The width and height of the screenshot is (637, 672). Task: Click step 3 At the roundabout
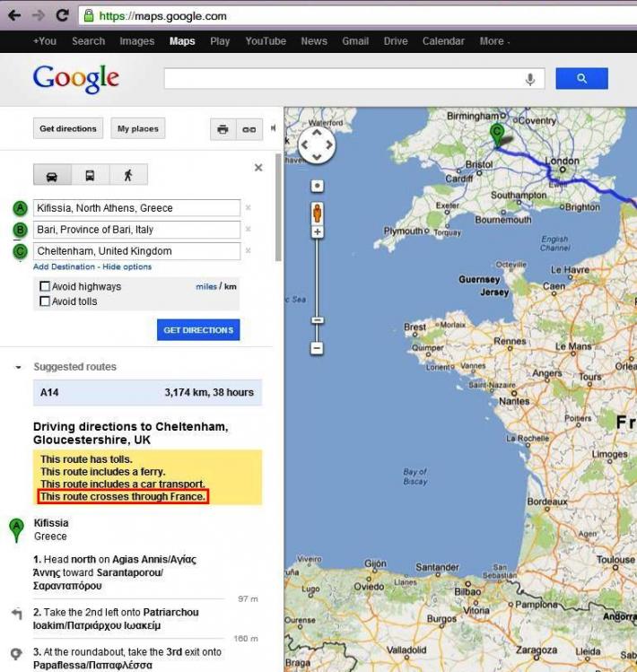coord(128,659)
